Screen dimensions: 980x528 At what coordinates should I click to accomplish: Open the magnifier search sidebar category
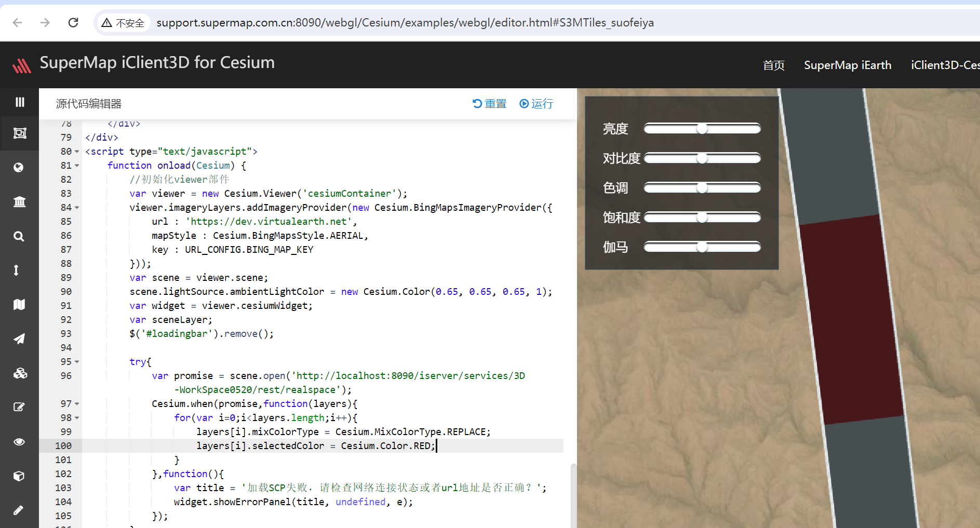19,236
